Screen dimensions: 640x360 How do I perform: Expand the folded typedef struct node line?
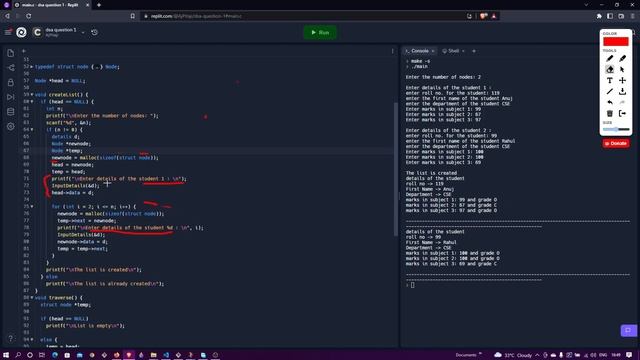[x=32, y=67]
